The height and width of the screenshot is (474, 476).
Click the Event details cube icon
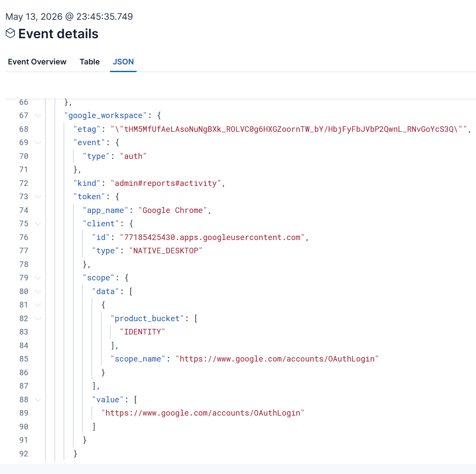point(10,33)
